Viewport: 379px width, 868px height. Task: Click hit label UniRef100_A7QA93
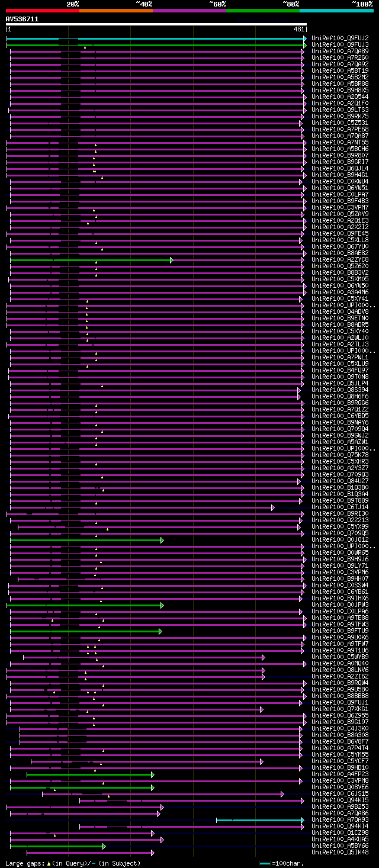(341, 819)
